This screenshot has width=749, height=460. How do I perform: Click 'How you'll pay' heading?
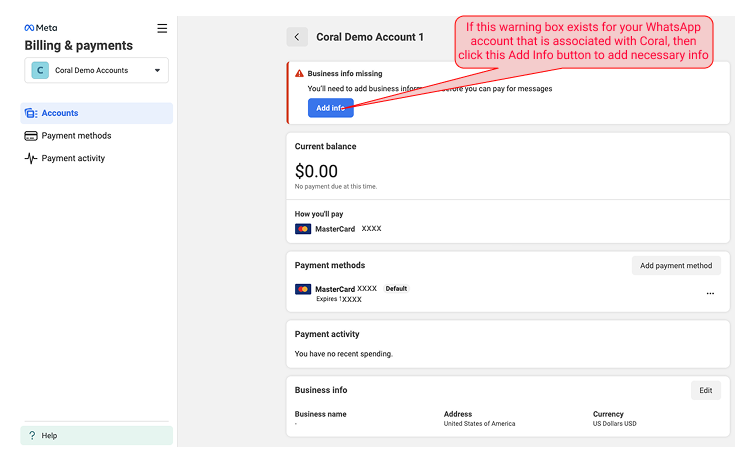(x=319, y=214)
